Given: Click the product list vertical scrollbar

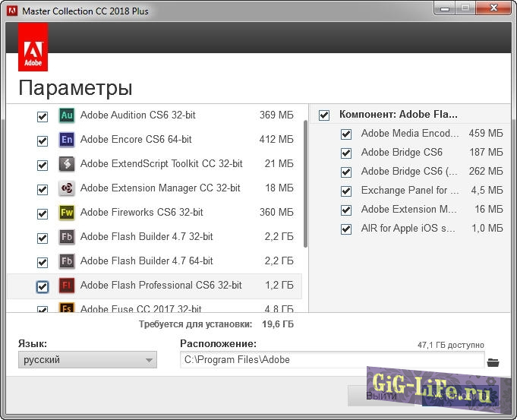Looking at the screenshot, I should coord(305,182).
